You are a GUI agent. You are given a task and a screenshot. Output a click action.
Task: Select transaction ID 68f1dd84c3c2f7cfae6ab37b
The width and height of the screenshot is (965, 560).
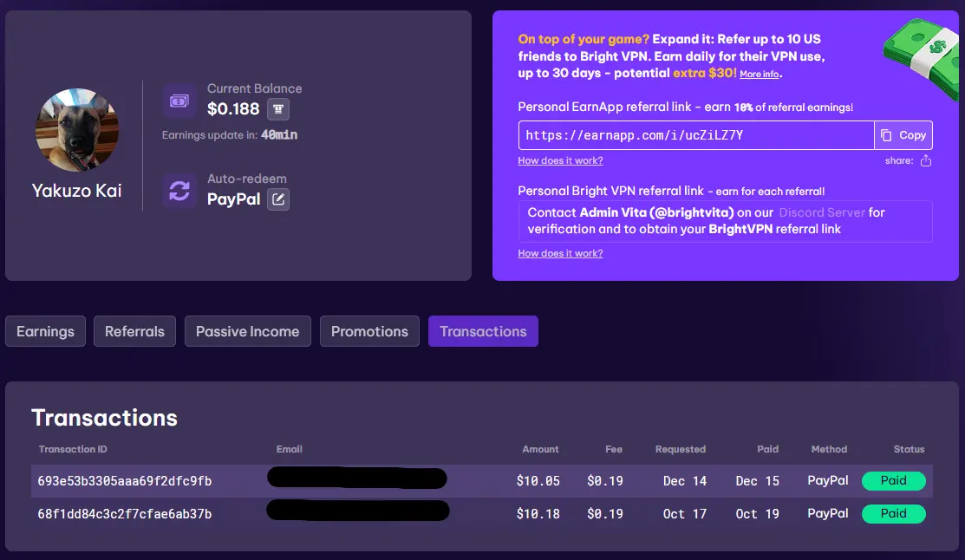pos(124,514)
